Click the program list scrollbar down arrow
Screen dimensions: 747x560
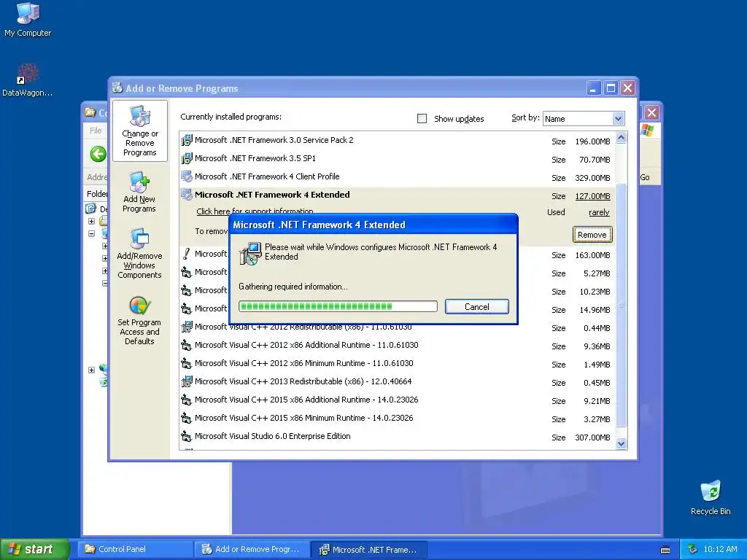coord(622,444)
